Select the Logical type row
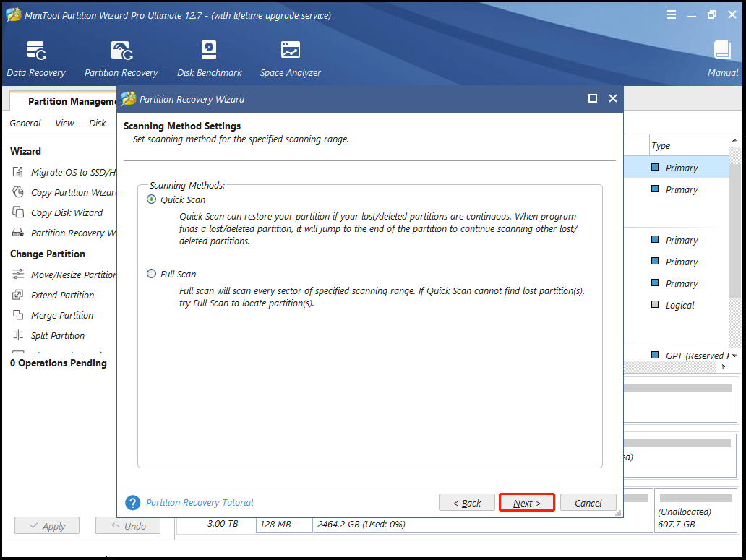The width and height of the screenshot is (746, 560). (x=677, y=305)
